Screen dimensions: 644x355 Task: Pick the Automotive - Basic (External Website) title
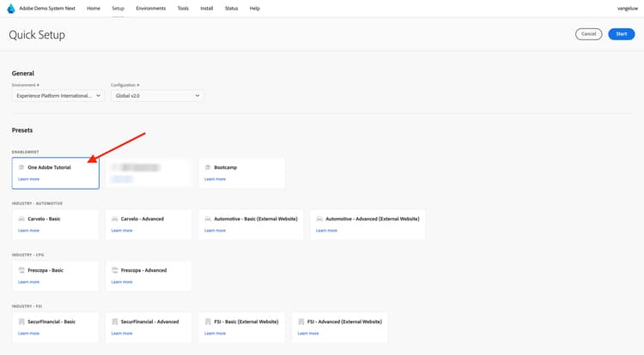click(x=256, y=219)
